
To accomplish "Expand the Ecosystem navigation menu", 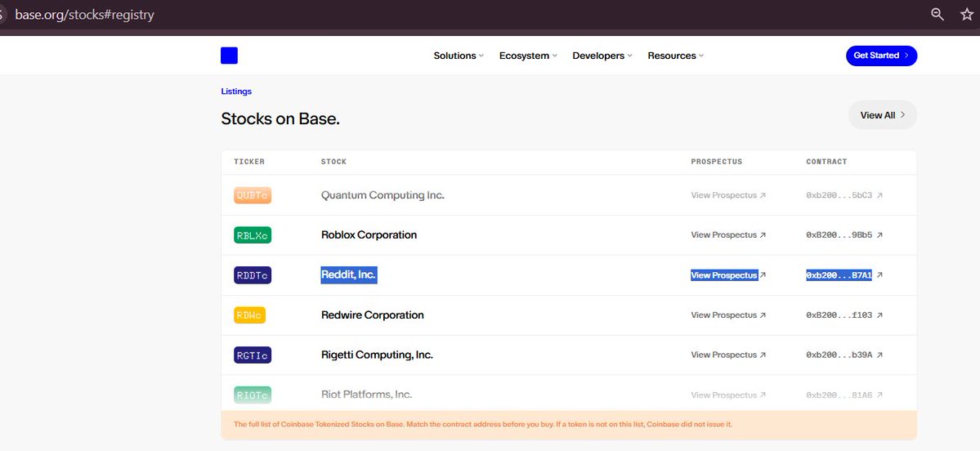I will [528, 56].
